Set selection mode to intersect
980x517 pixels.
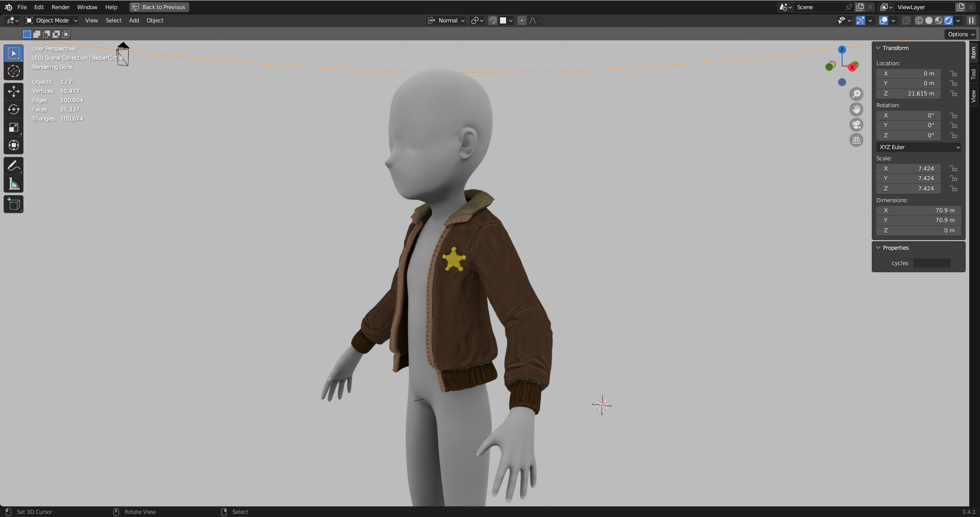pos(66,34)
